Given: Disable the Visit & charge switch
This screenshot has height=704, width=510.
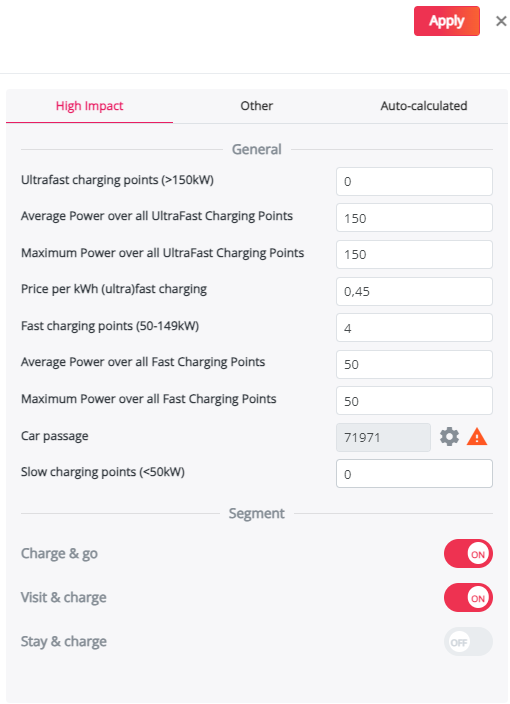Looking at the screenshot, I should tap(468, 598).
